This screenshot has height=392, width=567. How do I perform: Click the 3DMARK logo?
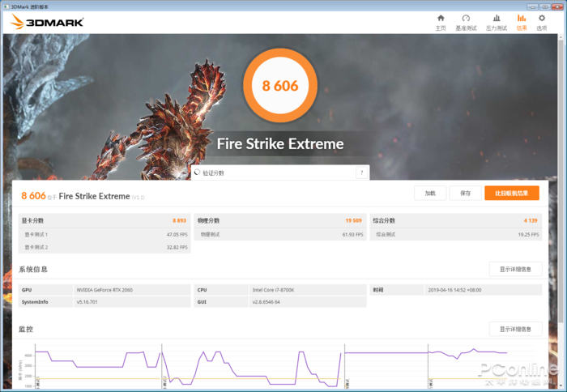[47, 22]
